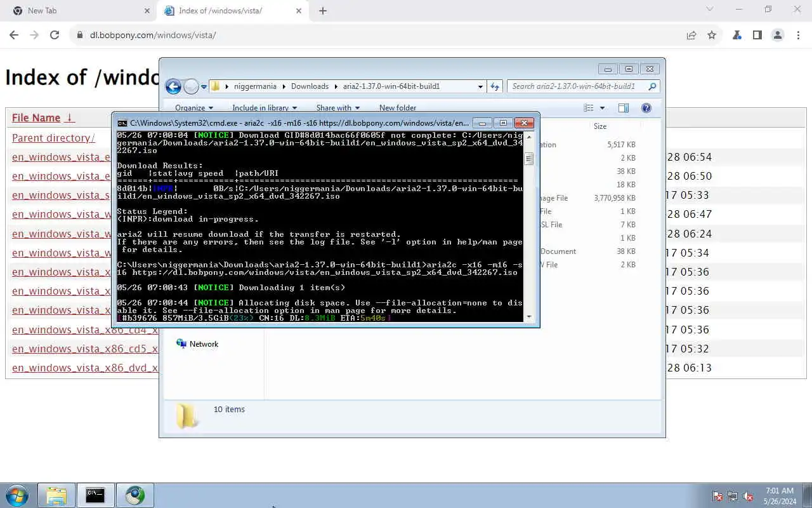Open the Chrome profile avatar
This screenshot has height=508, width=812.
[x=778, y=35]
